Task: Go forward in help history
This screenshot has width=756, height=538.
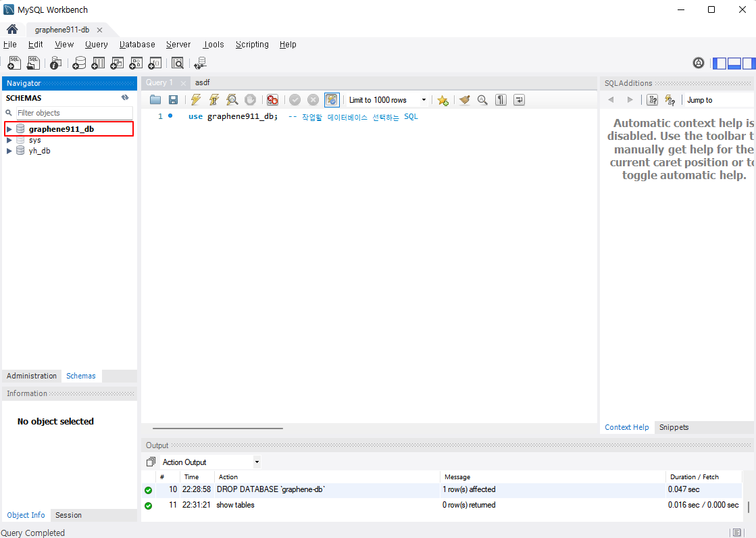Action: click(630, 100)
